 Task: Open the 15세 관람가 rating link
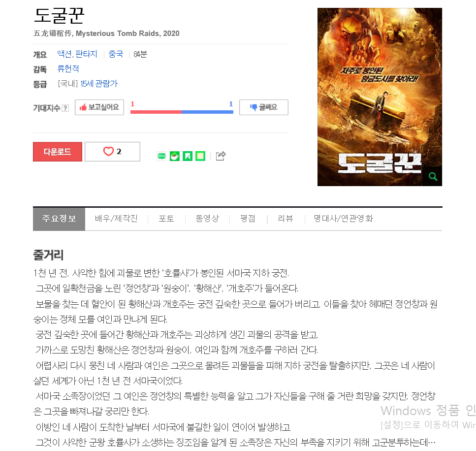(99, 84)
